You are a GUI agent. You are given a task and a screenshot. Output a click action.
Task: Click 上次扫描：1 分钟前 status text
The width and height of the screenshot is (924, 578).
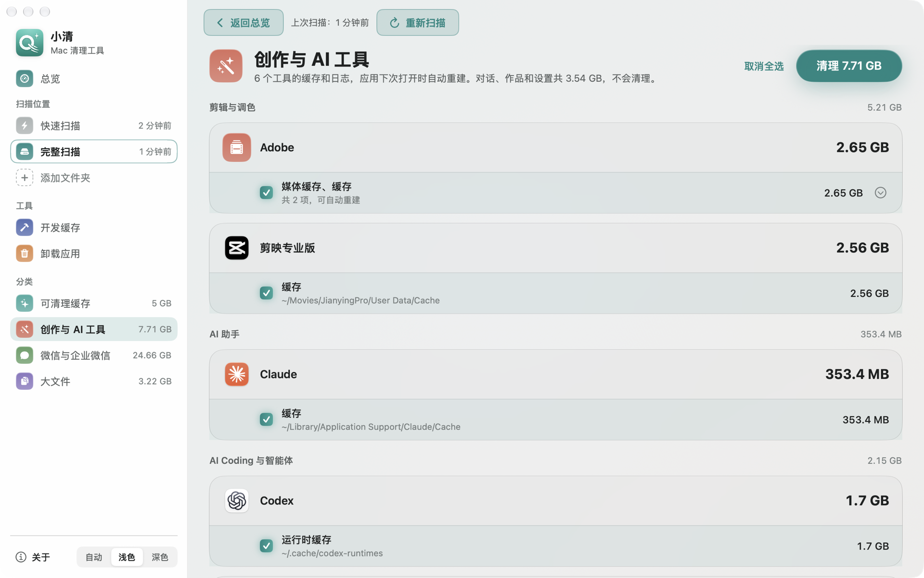point(330,23)
